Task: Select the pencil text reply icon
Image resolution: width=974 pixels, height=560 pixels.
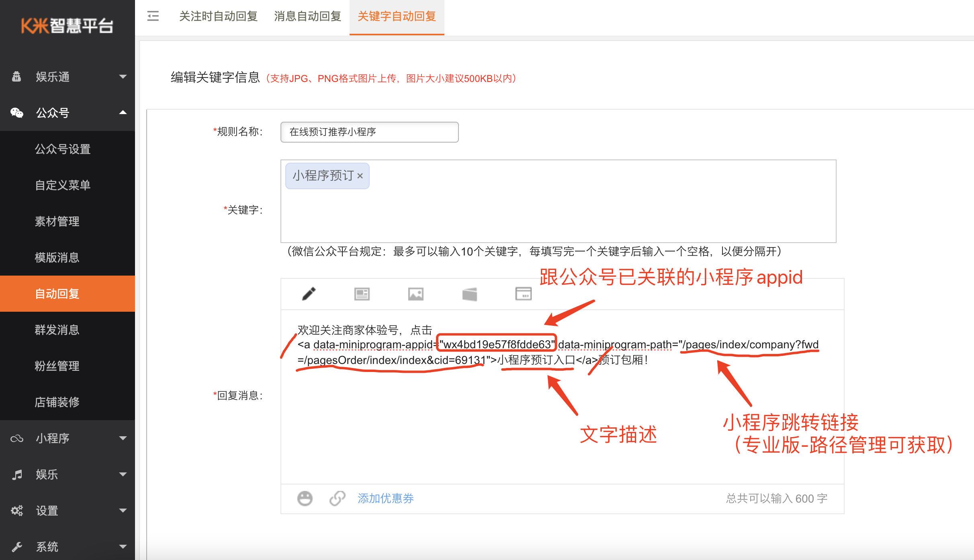Action: coord(309,294)
